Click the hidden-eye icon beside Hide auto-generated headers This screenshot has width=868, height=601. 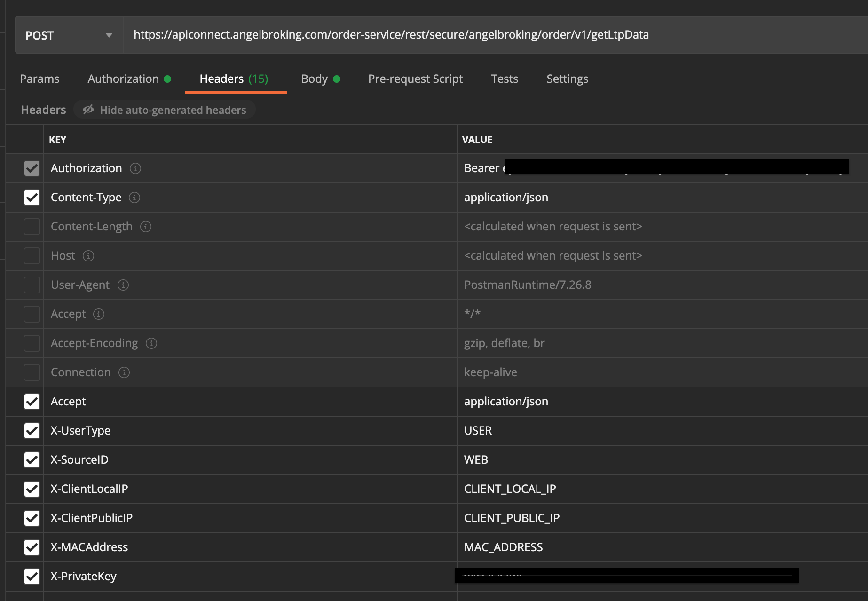pos(88,110)
